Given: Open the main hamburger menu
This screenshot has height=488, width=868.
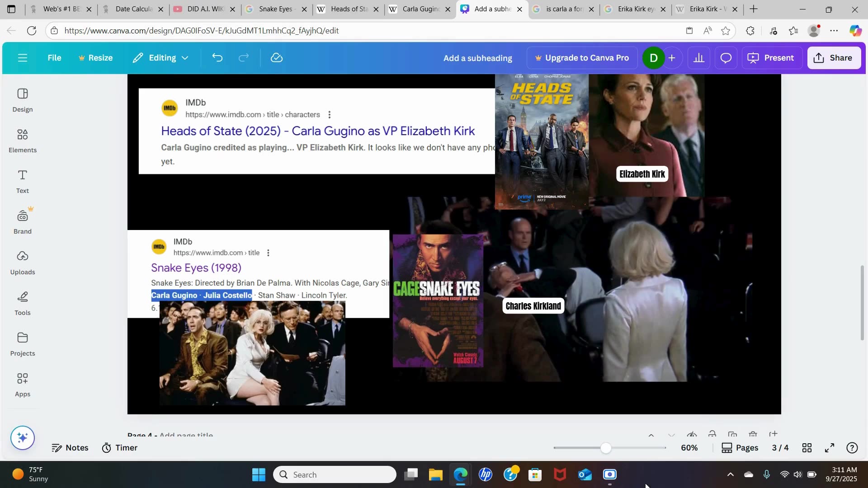Looking at the screenshot, I should [23, 58].
